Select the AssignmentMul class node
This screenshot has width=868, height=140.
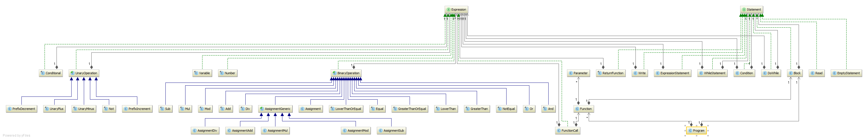[275, 131]
